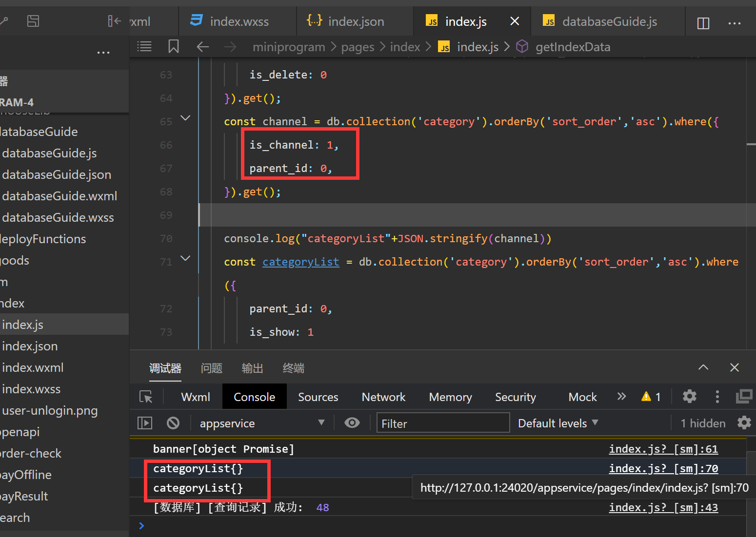Open the index.js? [sm]:61 source link
The image size is (756, 537).
(x=663, y=449)
